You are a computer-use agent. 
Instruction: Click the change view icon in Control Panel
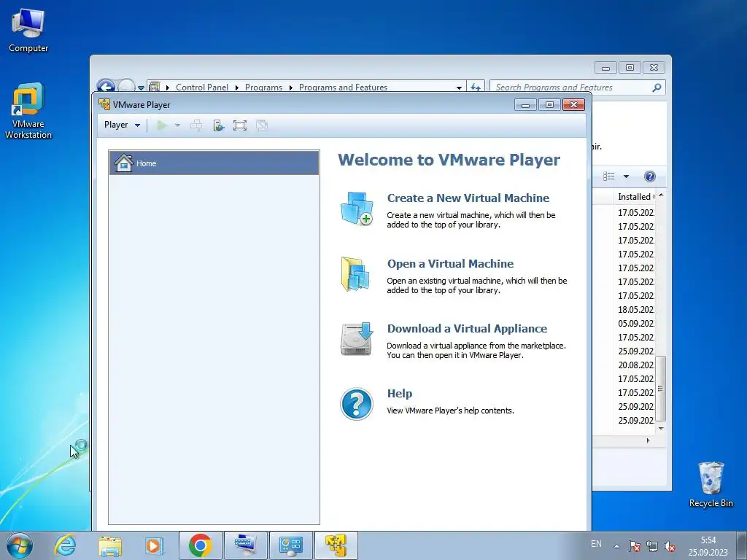pos(609,176)
